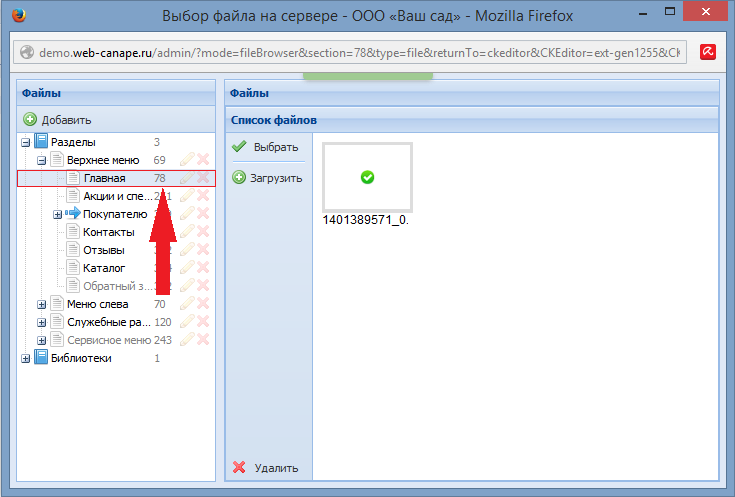This screenshot has width=735, height=497.
Task: Select the 1401389571_0 file thumbnail
Action: tap(366, 177)
